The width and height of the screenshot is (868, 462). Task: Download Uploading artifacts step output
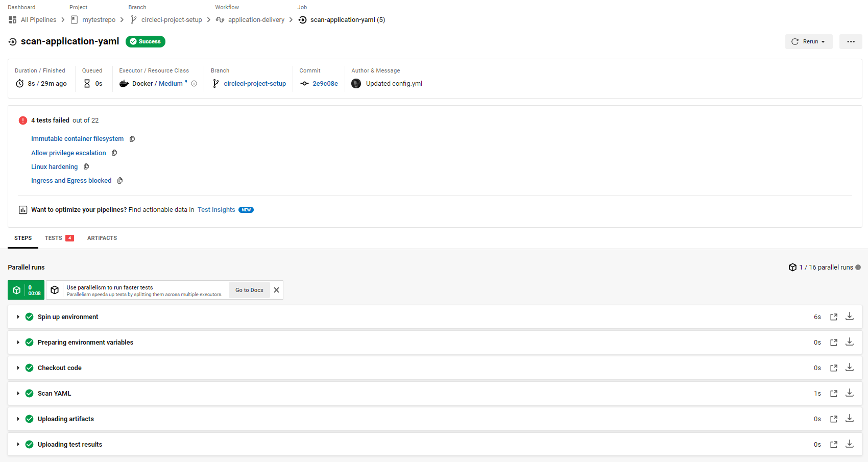click(850, 419)
